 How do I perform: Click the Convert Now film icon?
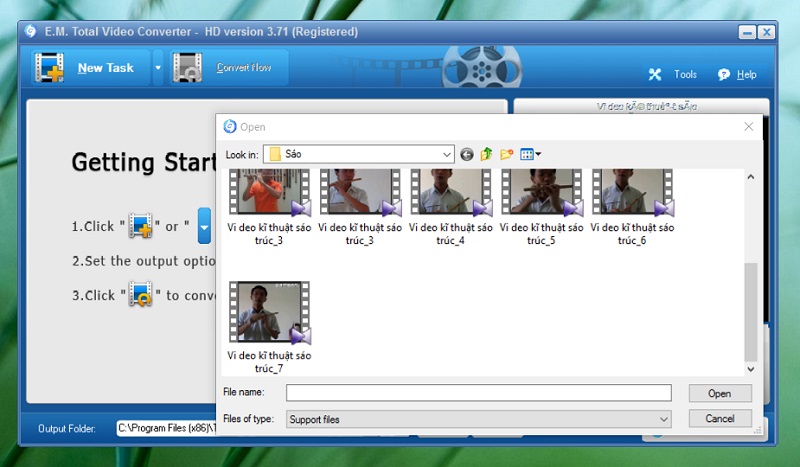[189, 68]
